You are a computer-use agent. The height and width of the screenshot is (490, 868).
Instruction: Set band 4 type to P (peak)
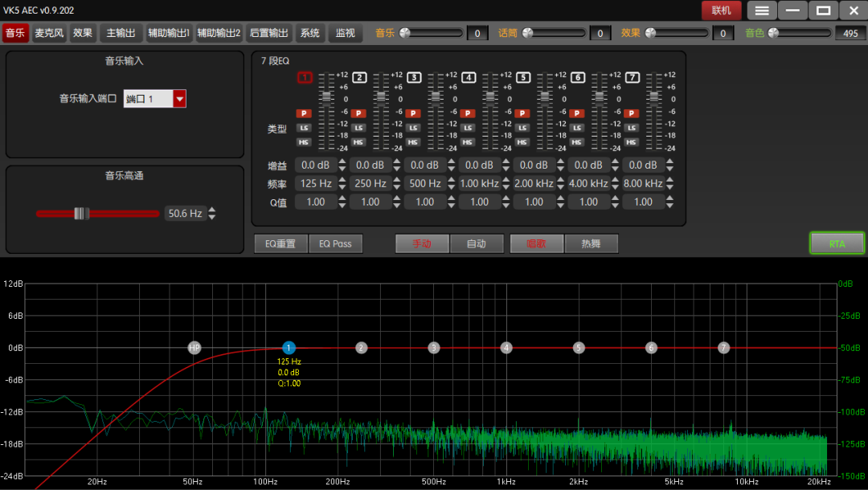coord(467,113)
